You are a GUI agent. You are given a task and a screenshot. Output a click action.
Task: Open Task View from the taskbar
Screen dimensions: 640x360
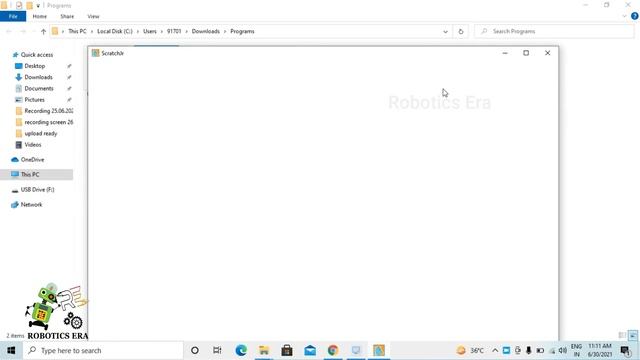217,351
